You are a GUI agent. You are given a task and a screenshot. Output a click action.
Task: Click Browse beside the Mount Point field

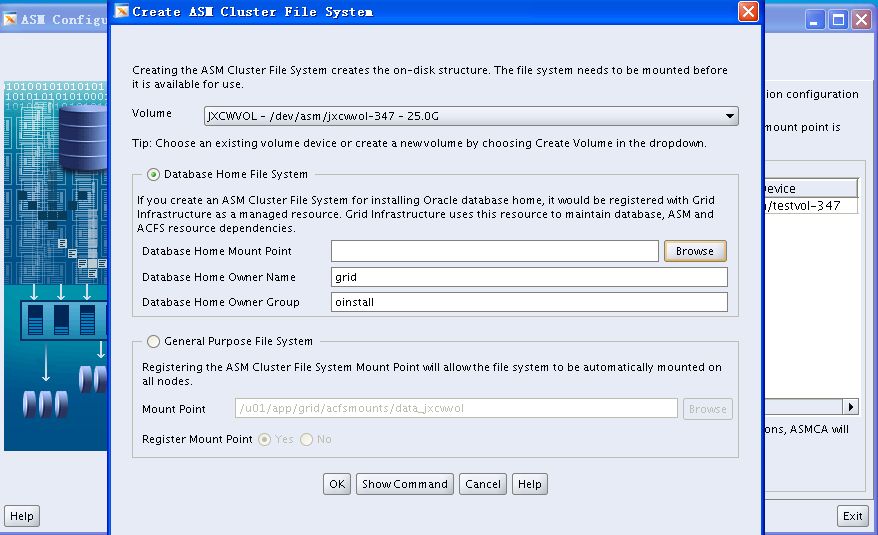(x=707, y=409)
